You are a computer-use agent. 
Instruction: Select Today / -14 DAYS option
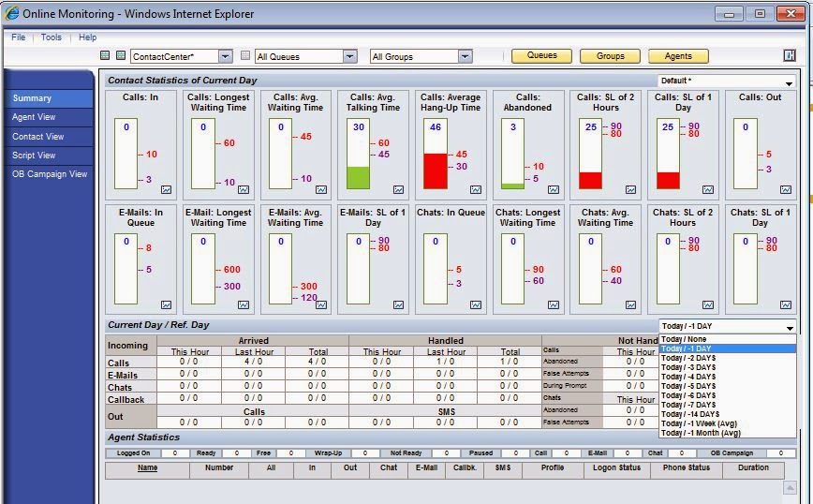pyautogui.click(x=727, y=414)
